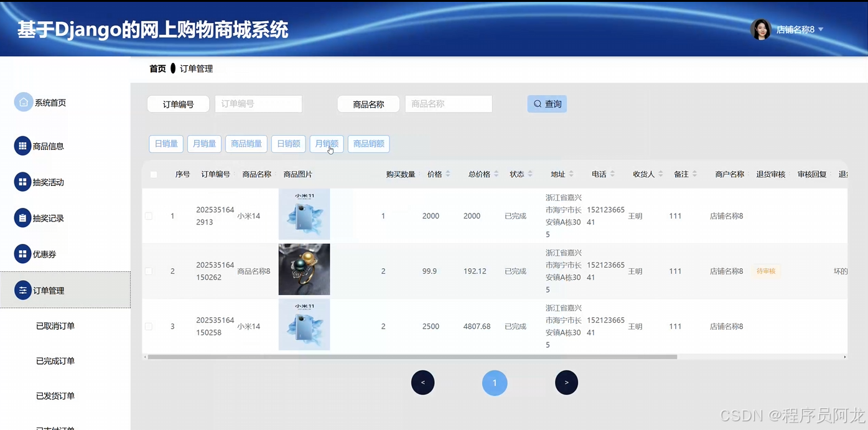Sort by 价格 column arrows

coord(448,174)
